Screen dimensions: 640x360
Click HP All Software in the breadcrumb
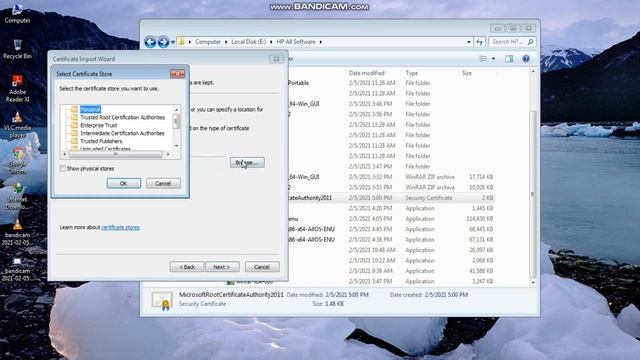point(296,42)
